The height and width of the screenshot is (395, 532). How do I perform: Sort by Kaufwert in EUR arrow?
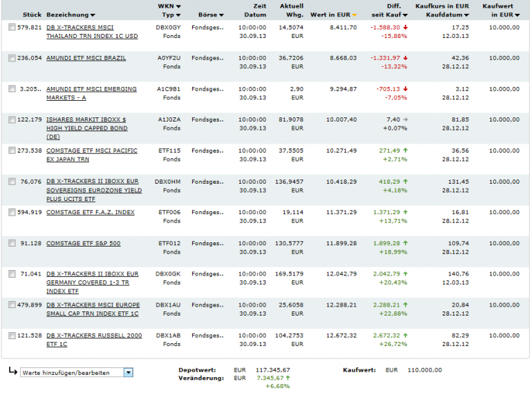(x=517, y=15)
